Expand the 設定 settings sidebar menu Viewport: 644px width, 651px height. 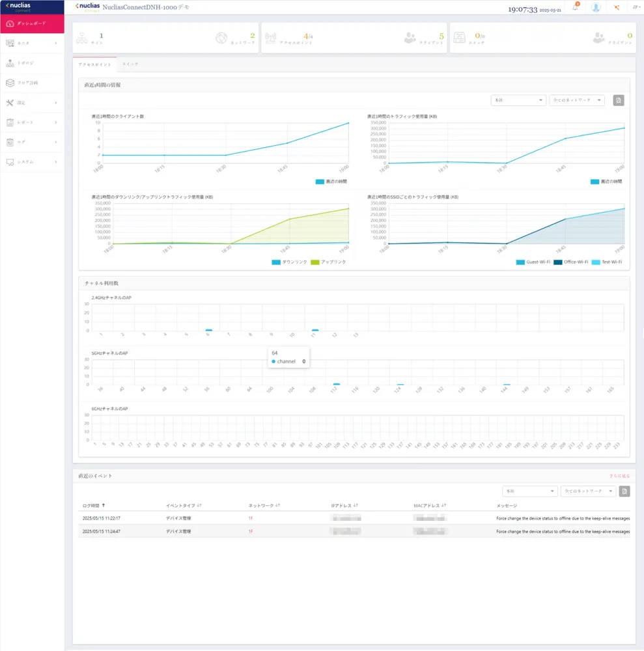[x=32, y=103]
